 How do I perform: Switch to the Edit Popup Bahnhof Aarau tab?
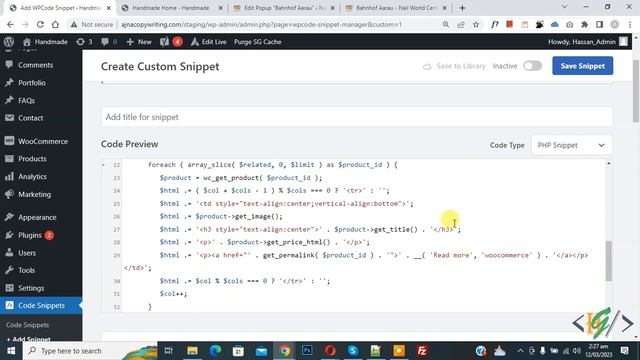[x=284, y=8]
